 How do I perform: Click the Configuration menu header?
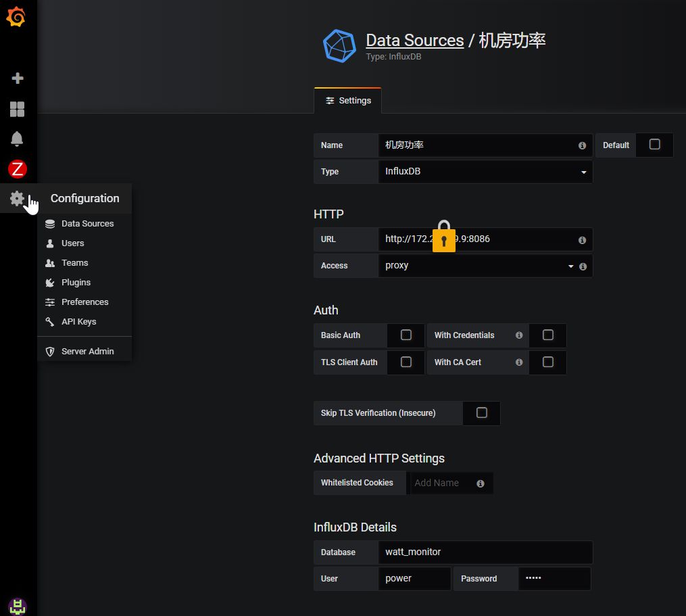point(84,198)
